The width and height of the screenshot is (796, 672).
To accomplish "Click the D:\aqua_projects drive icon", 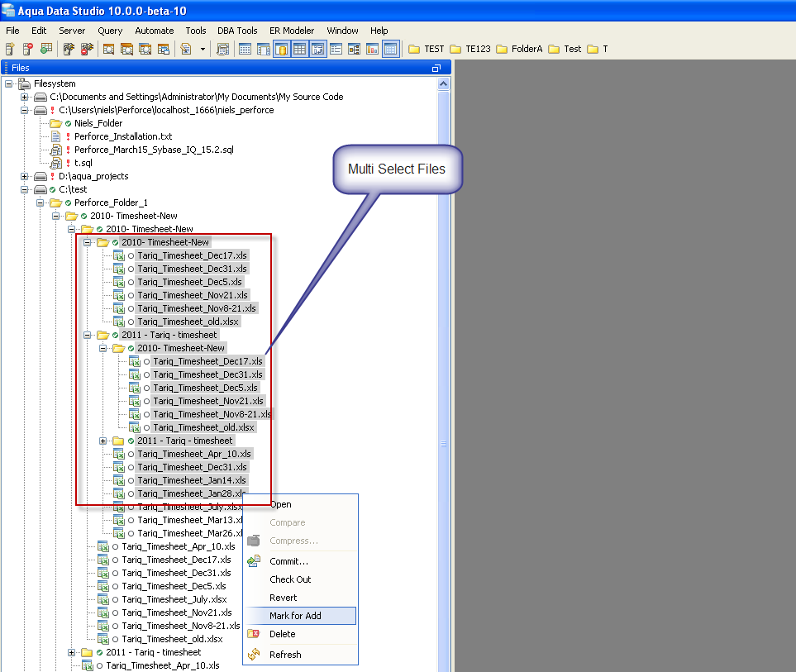I will [41, 176].
